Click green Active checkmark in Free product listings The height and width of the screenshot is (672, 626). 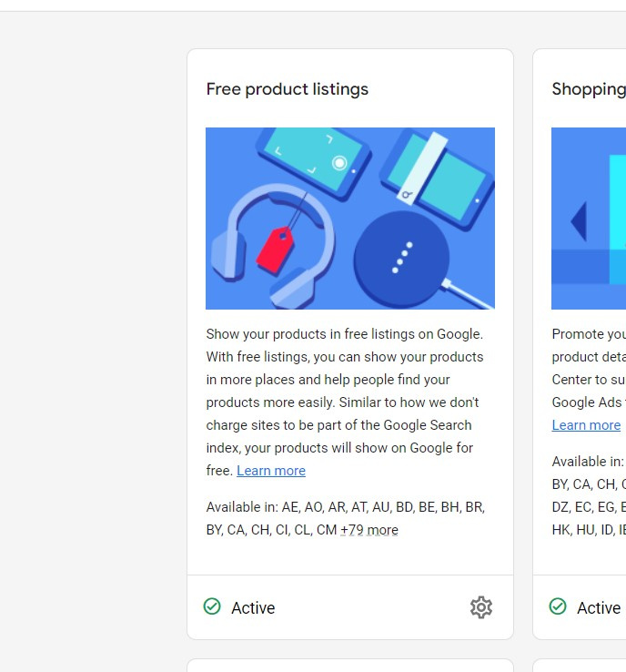(212, 606)
